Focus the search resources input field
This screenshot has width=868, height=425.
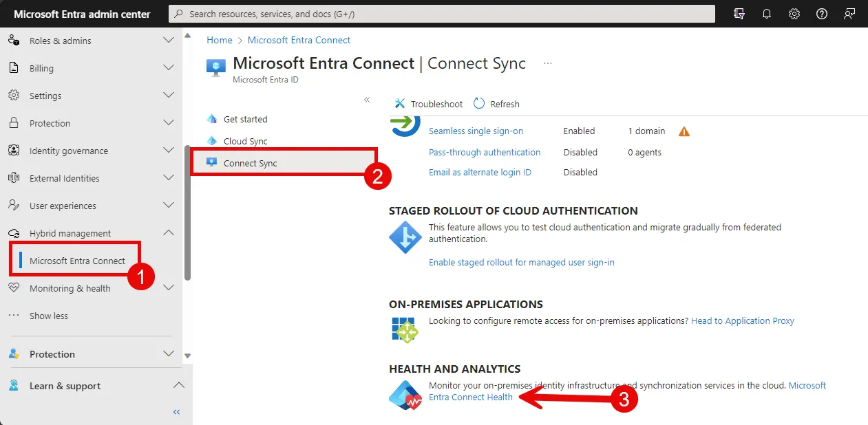(x=442, y=14)
